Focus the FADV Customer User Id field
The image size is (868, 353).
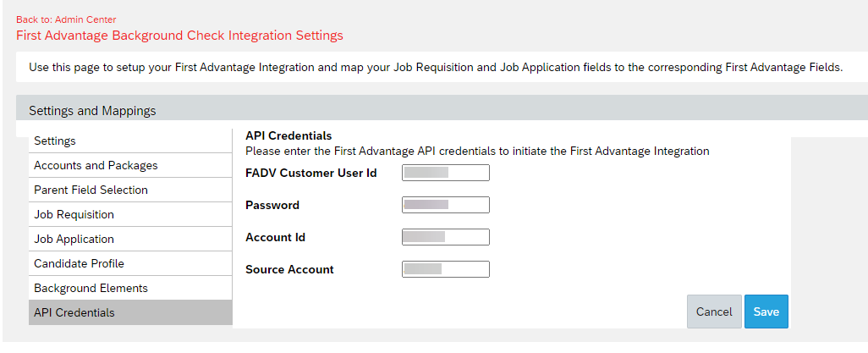tap(446, 173)
